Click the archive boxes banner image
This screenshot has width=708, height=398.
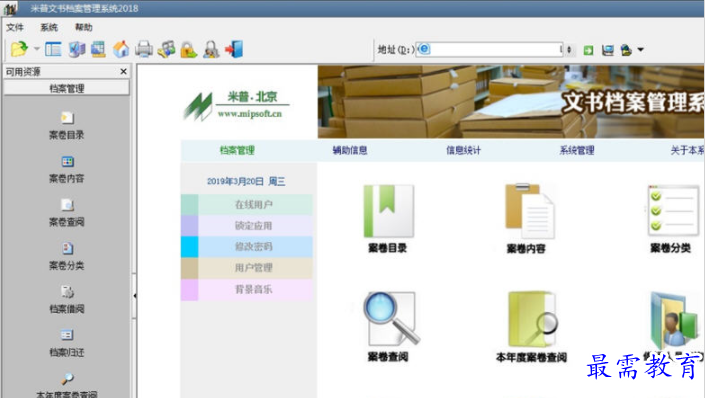pyautogui.click(x=511, y=102)
